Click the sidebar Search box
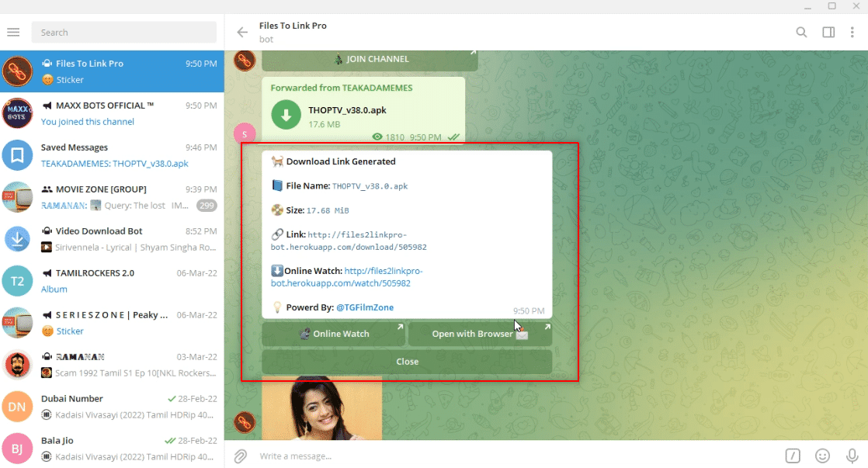This screenshot has width=868, height=468. tap(123, 32)
